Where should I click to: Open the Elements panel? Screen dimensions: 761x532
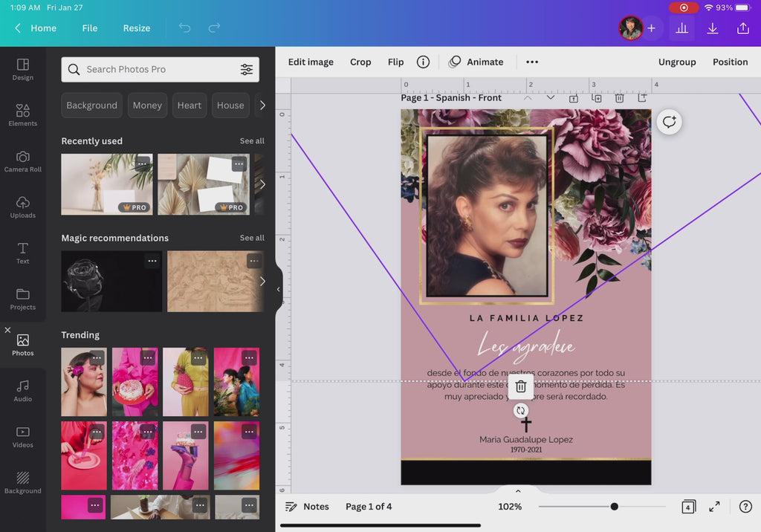point(23,115)
